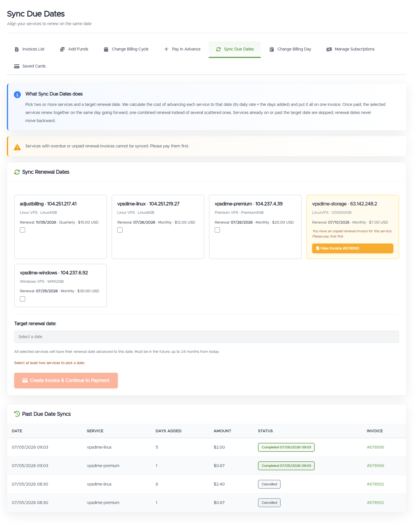Screen dimensions: 415x532
Task: Click renewal date 07/29/2026 on vpsdime-windows card
Action: pos(47,291)
